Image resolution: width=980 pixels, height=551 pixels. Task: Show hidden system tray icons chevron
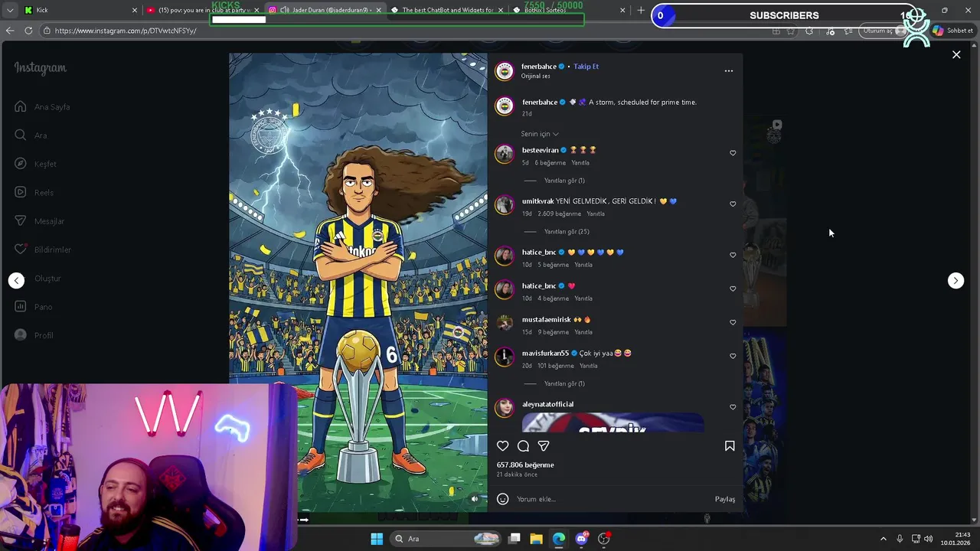883,539
